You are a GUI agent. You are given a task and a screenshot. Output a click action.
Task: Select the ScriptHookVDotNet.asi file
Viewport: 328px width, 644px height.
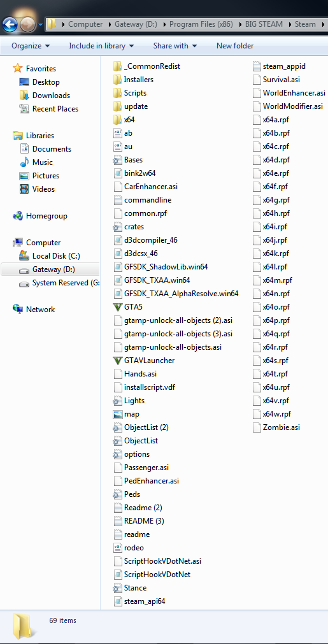pyautogui.click(x=157, y=561)
